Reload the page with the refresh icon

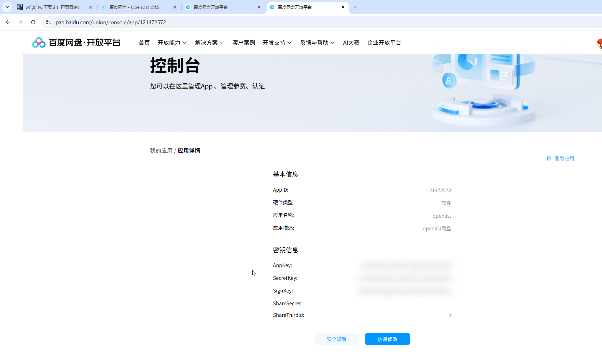pyautogui.click(x=33, y=22)
